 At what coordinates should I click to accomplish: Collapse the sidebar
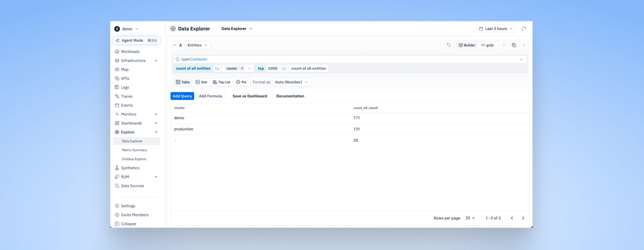pyautogui.click(x=128, y=224)
